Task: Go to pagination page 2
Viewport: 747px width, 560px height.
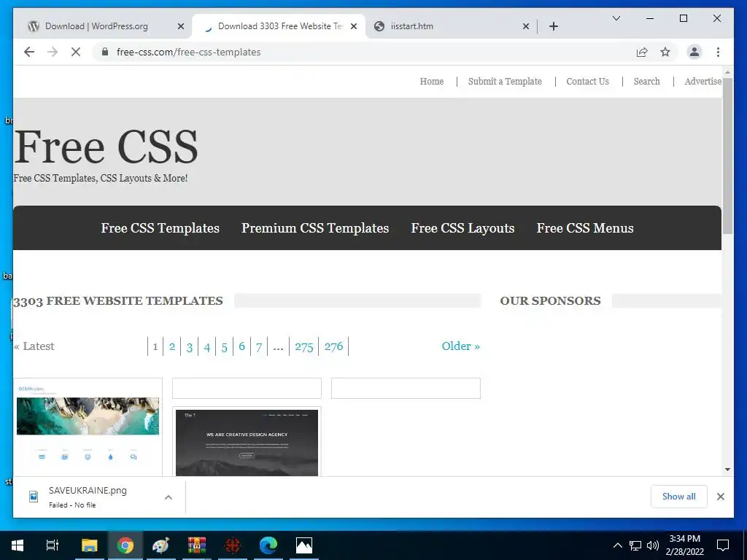Action: [172, 346]
